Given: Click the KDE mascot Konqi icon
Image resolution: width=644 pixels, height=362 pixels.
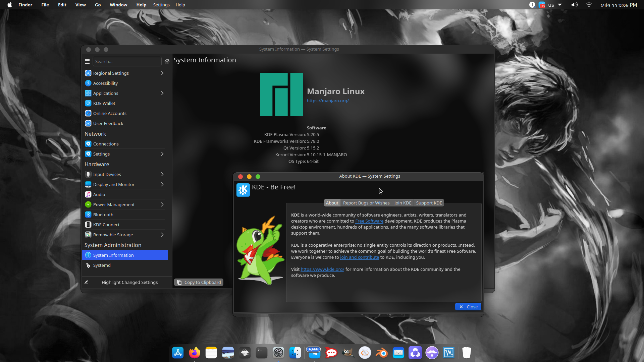Looking at the screenshot, I should [261, 250].
